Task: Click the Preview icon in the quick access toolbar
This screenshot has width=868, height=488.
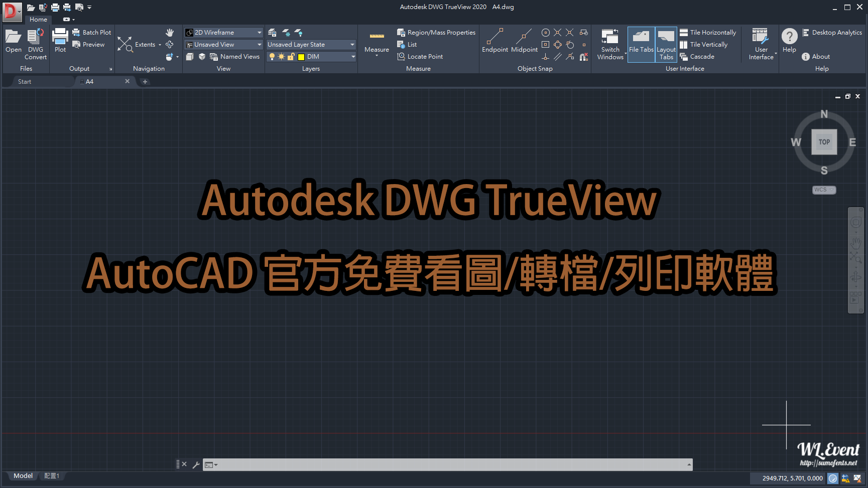Action: 79,8
